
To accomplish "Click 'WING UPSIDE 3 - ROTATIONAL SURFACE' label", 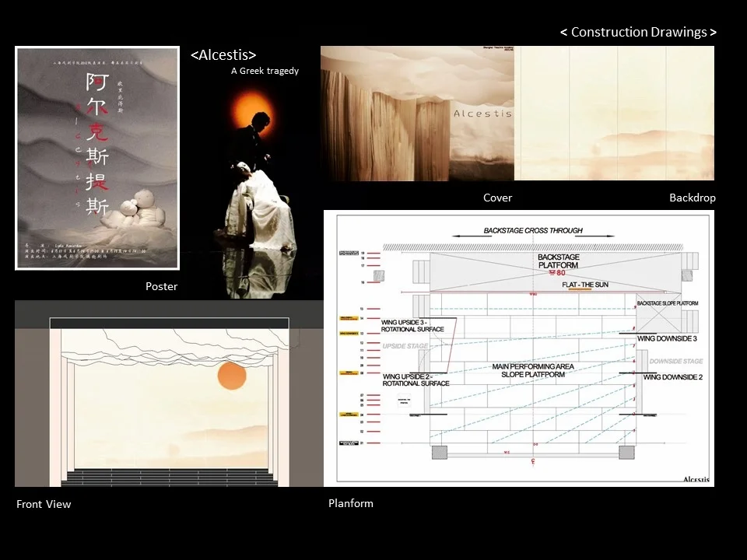I will (412, 326).
